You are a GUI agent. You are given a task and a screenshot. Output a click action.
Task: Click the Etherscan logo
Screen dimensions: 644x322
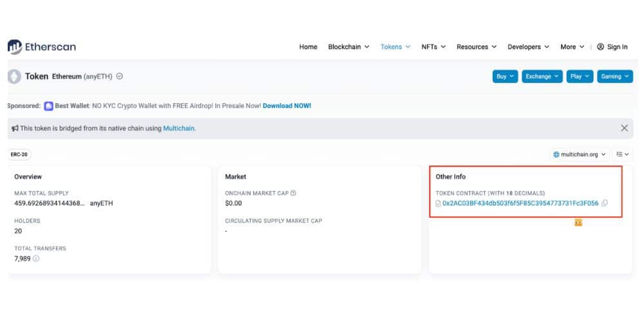tap(42, 46)
